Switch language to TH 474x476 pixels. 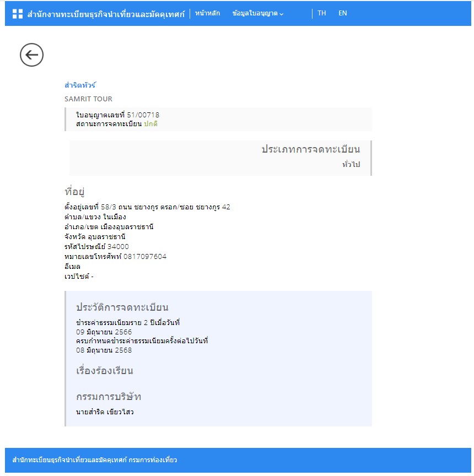(322, 13)
